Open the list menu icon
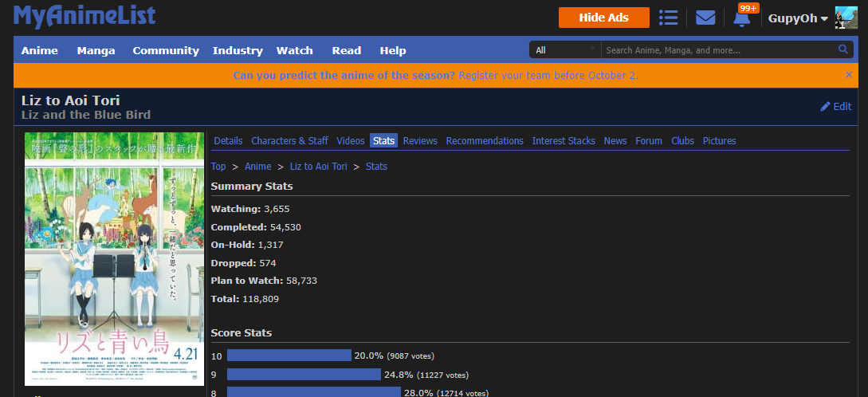The image size is (868, 397). 669,18
